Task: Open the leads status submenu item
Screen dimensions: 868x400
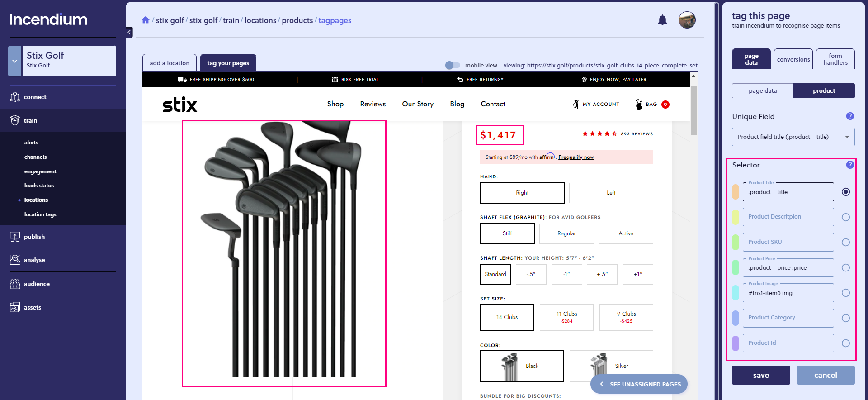Action: (39, 186)
